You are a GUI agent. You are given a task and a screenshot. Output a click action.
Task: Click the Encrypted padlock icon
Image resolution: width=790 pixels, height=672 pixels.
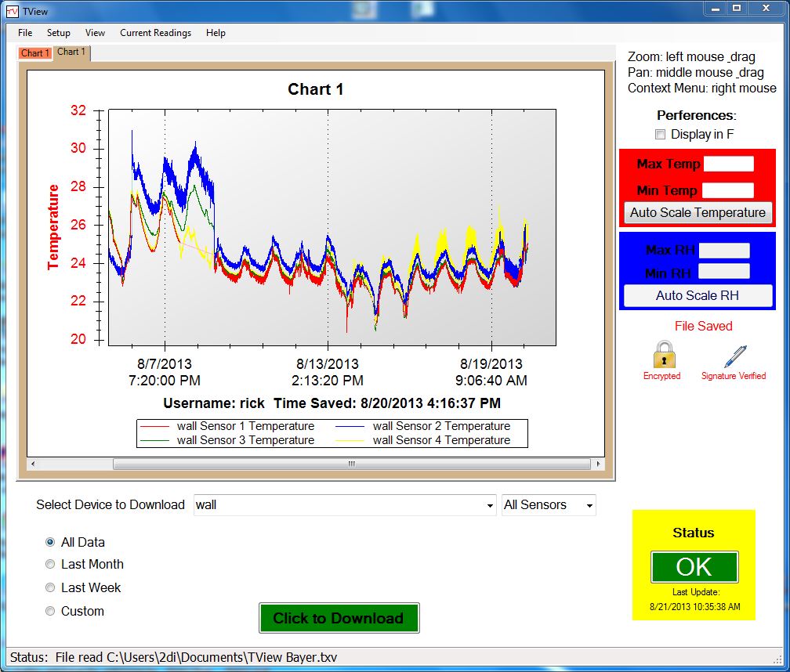(664, 355)
